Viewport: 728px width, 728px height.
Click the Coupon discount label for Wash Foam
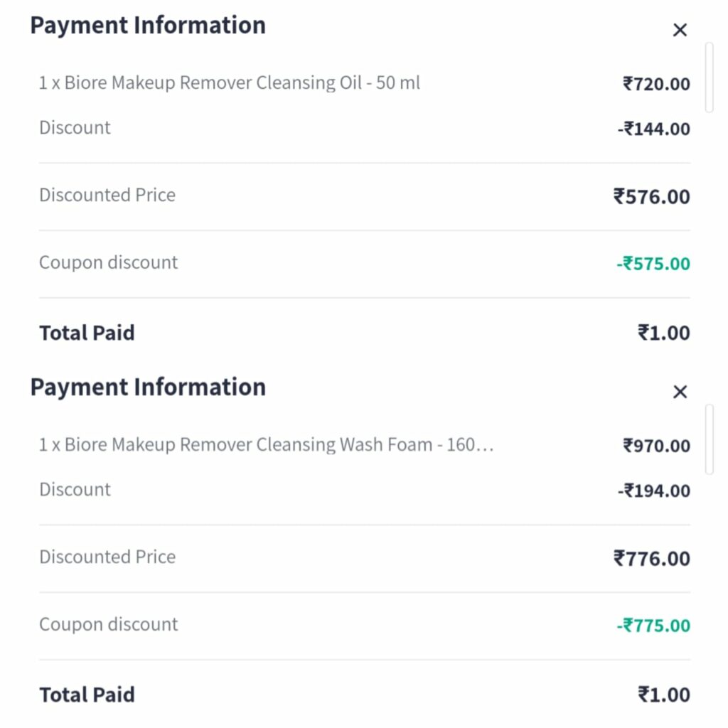coord(108,624)
